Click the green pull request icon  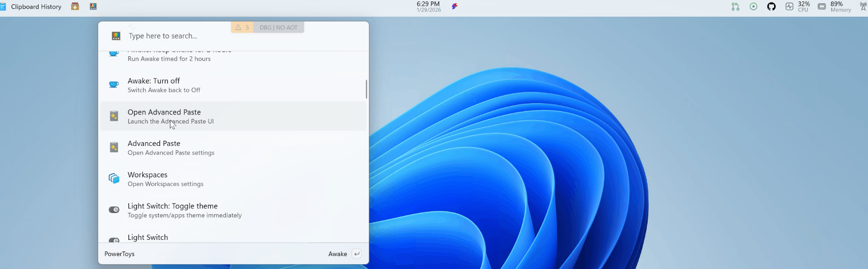coord(735,7)
